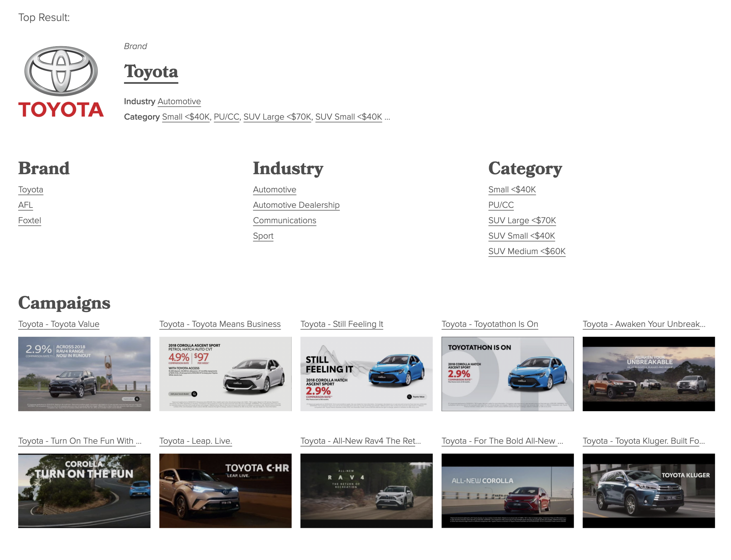Click the Toyotathon Is On thumbnail
Image resolution: width=731 pixels, height=560 pixels.
coord(508,374)
